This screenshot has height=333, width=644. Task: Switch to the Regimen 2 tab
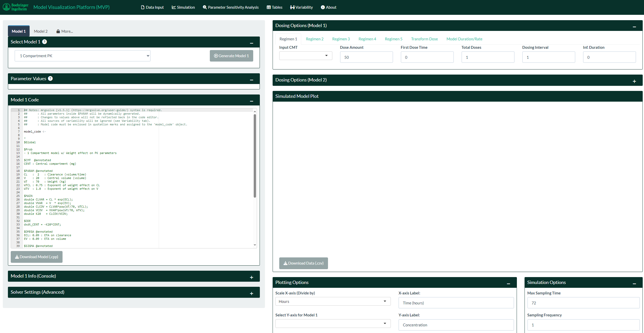314,39
